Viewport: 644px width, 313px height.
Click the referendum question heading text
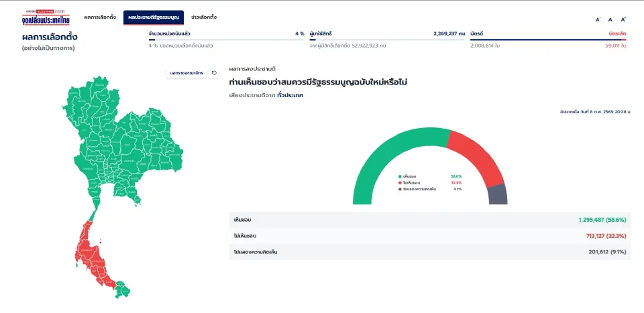pyautogui.click(x=318, y=82)
